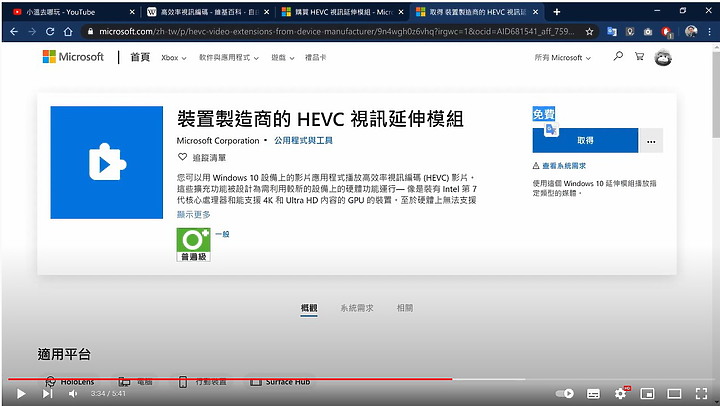This screenshot has height=406, width=720.
Task: Click the red adblock extension icon
Action: point(667,32)
